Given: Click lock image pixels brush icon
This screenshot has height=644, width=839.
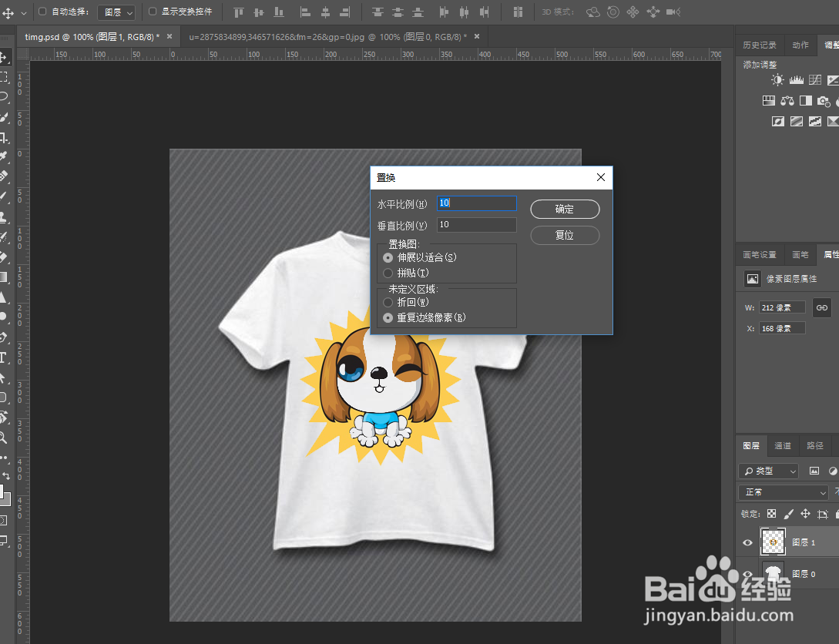Looking at the screenshot, I should tap(788, 514).
